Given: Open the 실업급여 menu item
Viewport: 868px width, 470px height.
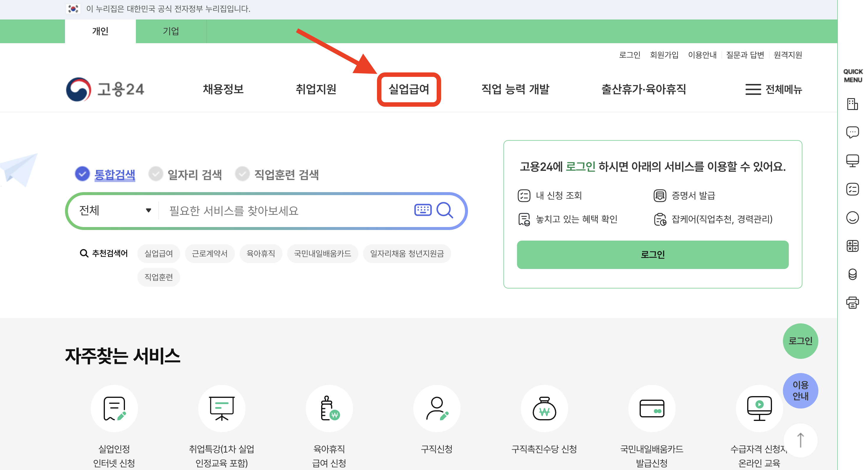Looking at the screenshot, I should 409,89.
